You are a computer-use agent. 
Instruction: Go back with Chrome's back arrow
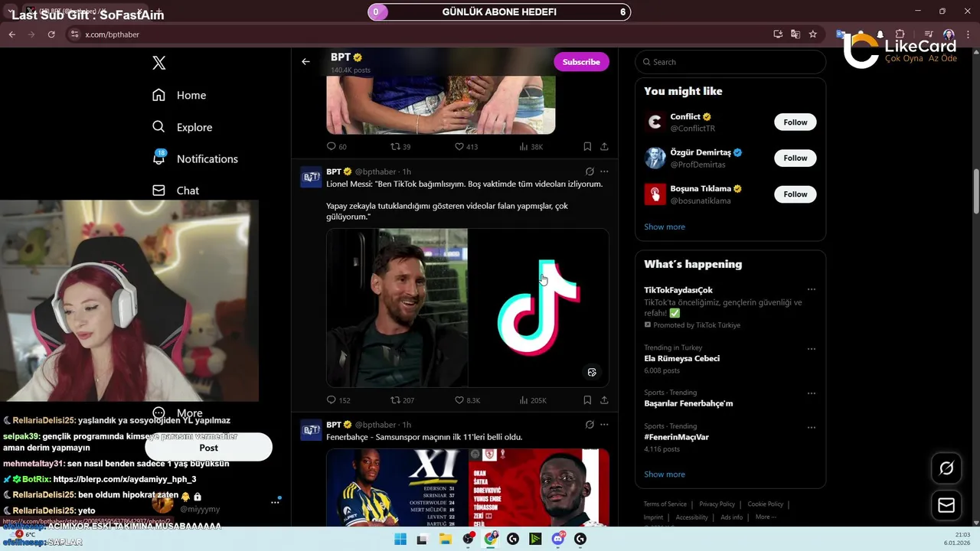click(11, 34)
